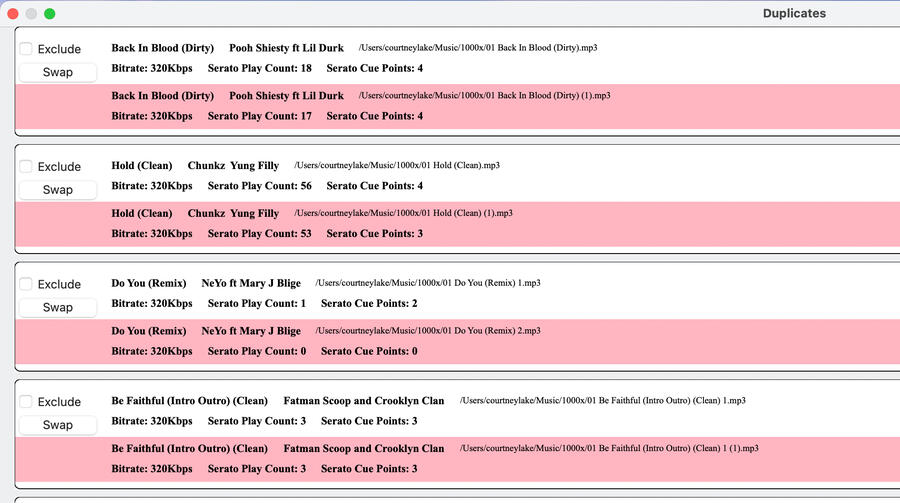Enable Exclude for Be Faithful (Intro Outro)
Viewport: 900px width, 503px height.
(x=26, y=402)
